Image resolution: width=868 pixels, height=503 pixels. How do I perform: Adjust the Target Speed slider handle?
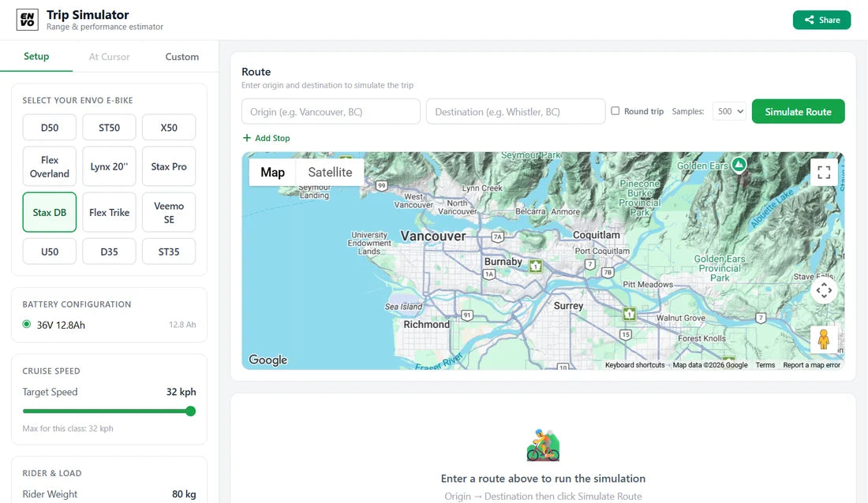click(x=190, y=411)
